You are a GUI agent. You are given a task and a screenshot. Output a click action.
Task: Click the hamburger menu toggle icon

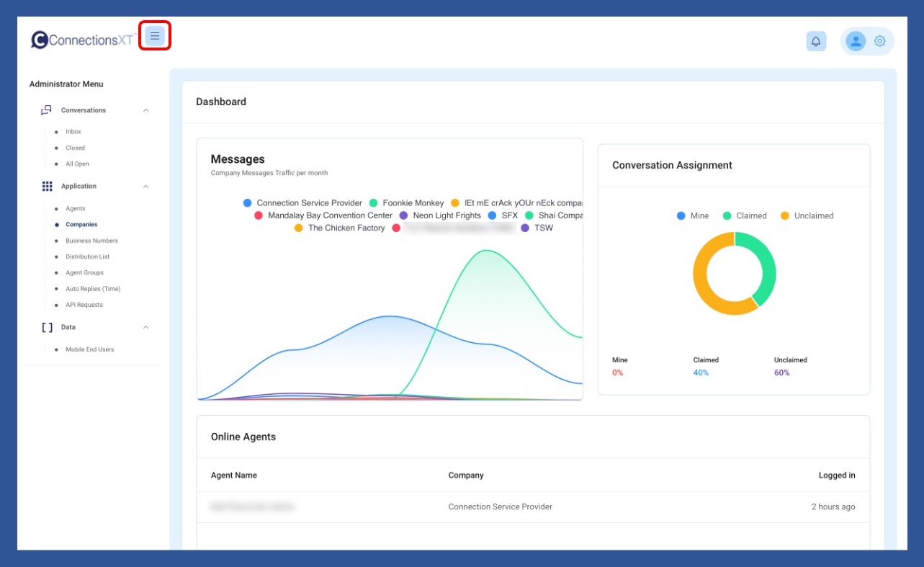[x=155, y=36]
